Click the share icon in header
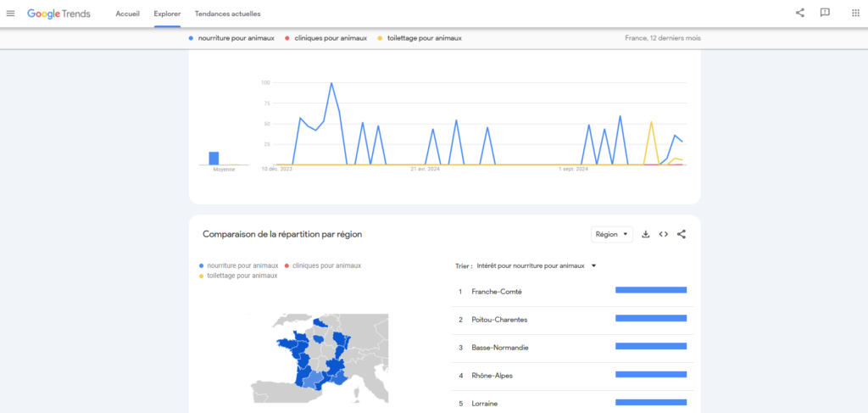The image size is (868, 413). 800,13
